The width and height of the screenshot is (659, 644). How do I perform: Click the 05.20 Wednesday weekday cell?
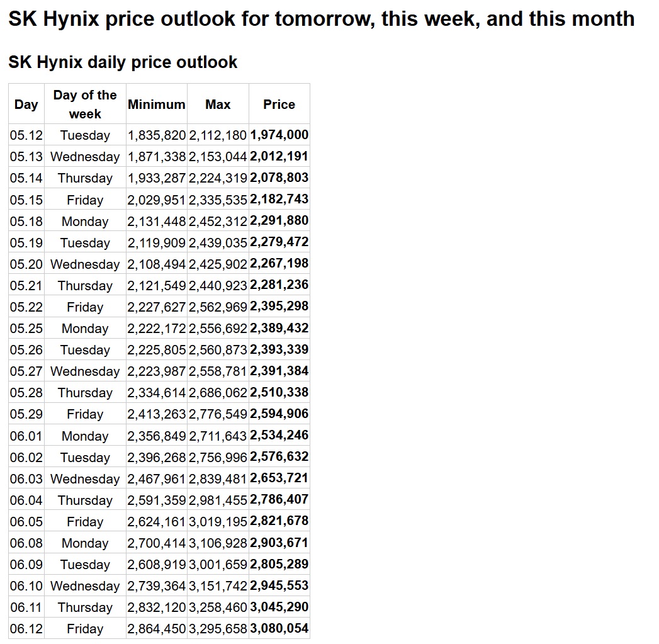click(85, 264)
